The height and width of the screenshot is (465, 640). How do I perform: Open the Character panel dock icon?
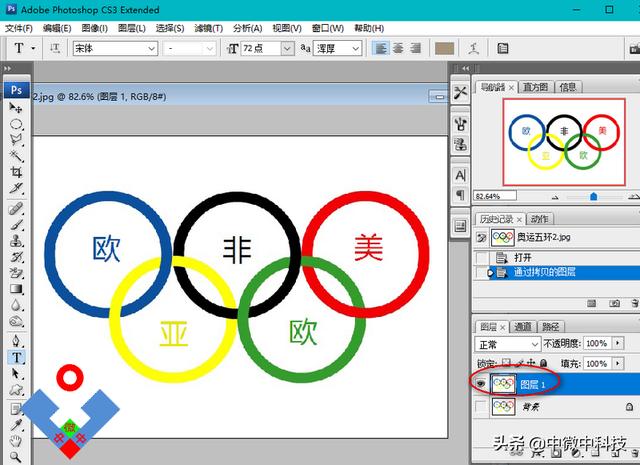(x=460, y=176)
